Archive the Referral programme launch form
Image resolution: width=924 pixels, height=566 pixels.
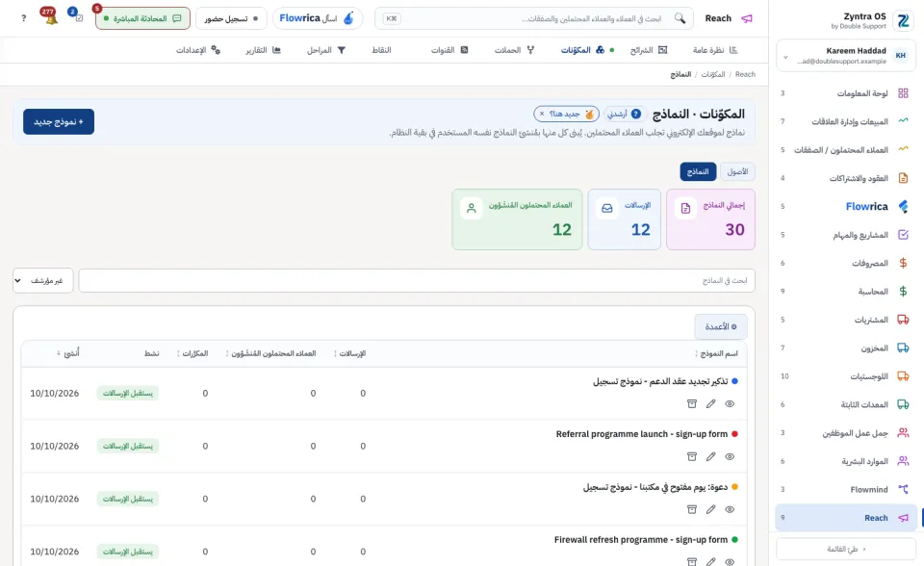click(692, 456)
